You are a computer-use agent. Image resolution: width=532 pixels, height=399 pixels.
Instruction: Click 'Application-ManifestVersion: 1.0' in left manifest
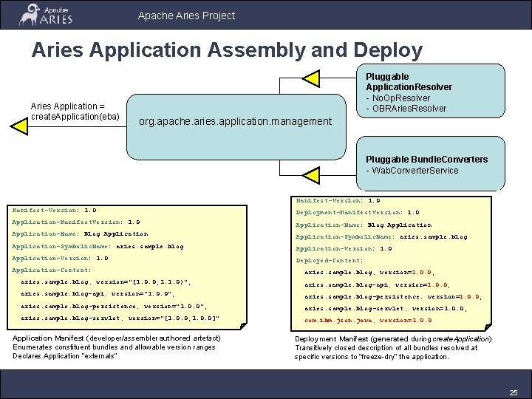coord(76,222)
